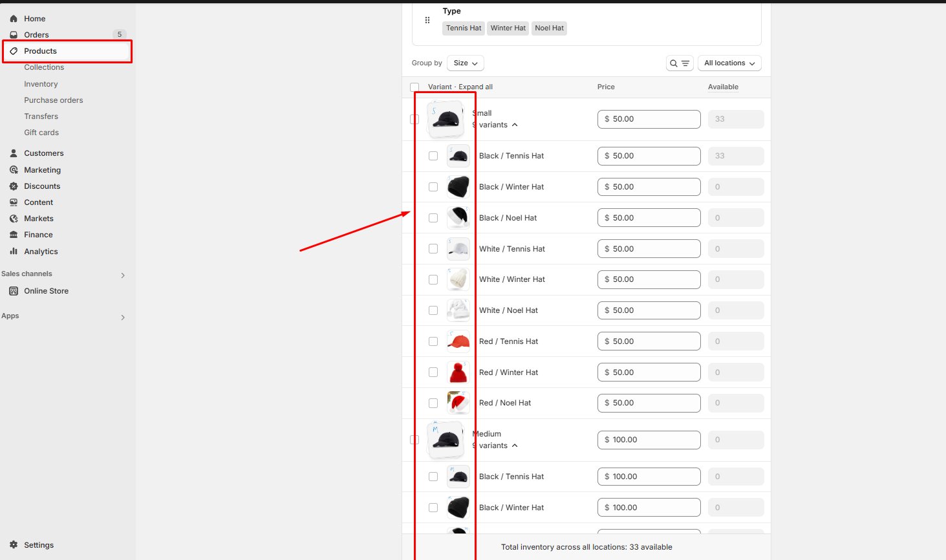Go to Collections submenu
This screenshot has width=946, height=560.
point(44,67)
